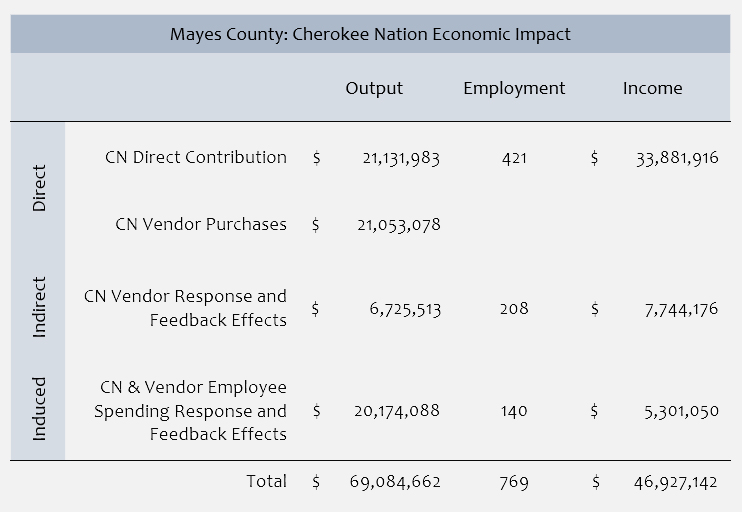This screenshot has width=742, height=512.
Task: Click CN & Vendor Employee Spending label
Action: pyautogui.click(x=191, y=410)
